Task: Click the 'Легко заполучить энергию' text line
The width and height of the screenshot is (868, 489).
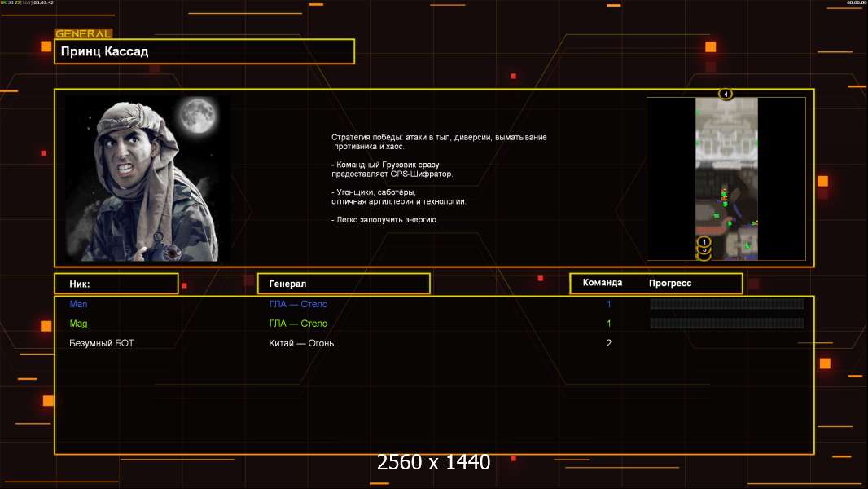Action: [384, 220]
